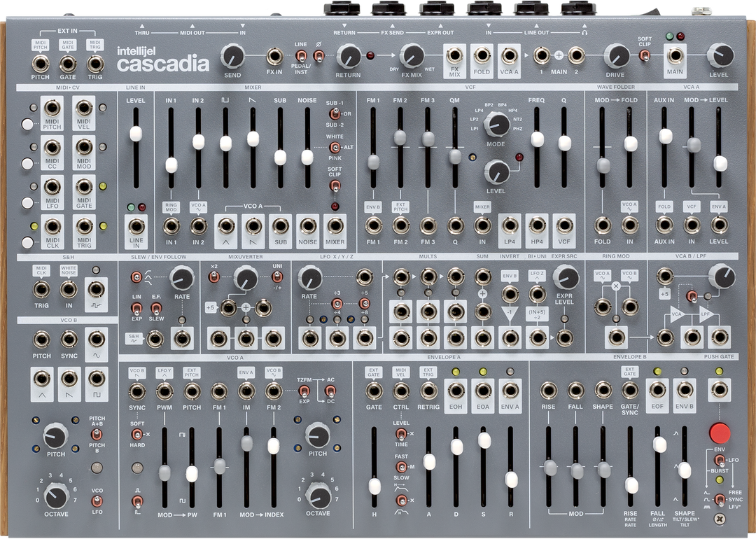Click the VCA A AUX IN slider cap
This screenshot has height=539, width=756.
coord(666,136)
